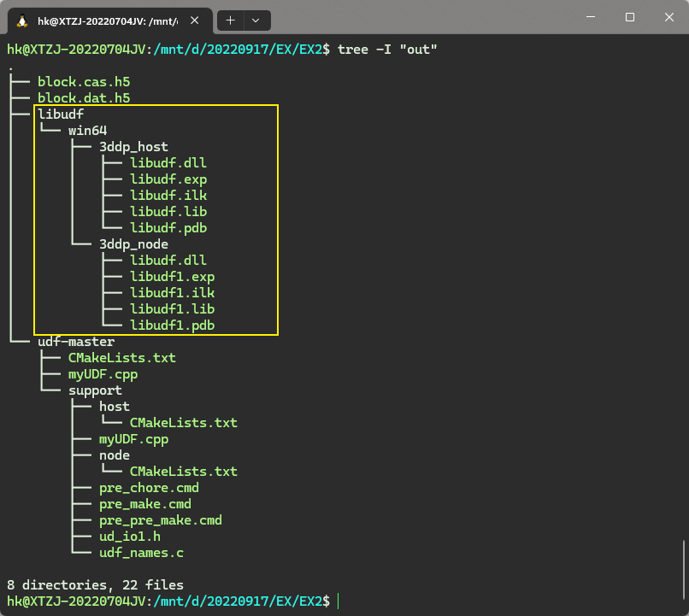This screenshot has width=689, height=616.
Task: Click the udf_names.c file entry
Action: click(x=140, y=552)
